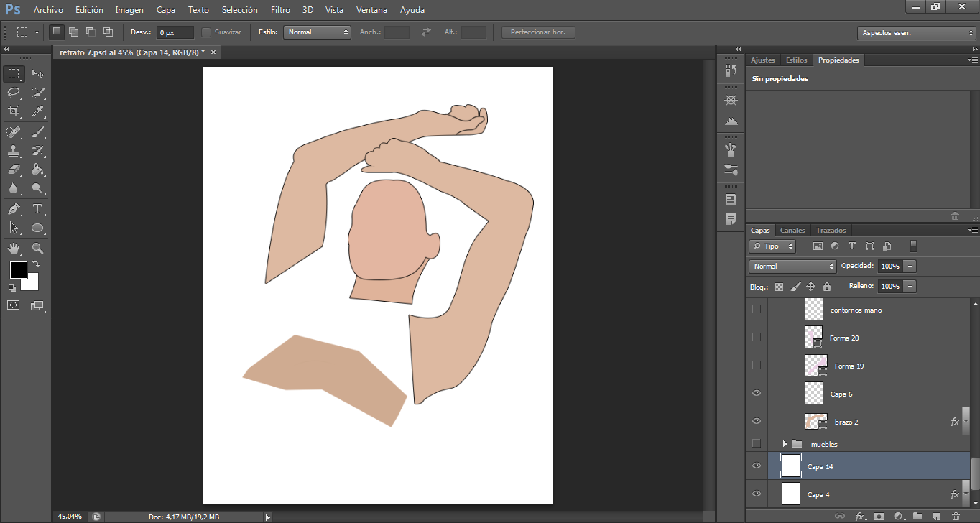Select the Clone Stamp tool
This screenshot has height=523, width=980.
pos(14,151)
